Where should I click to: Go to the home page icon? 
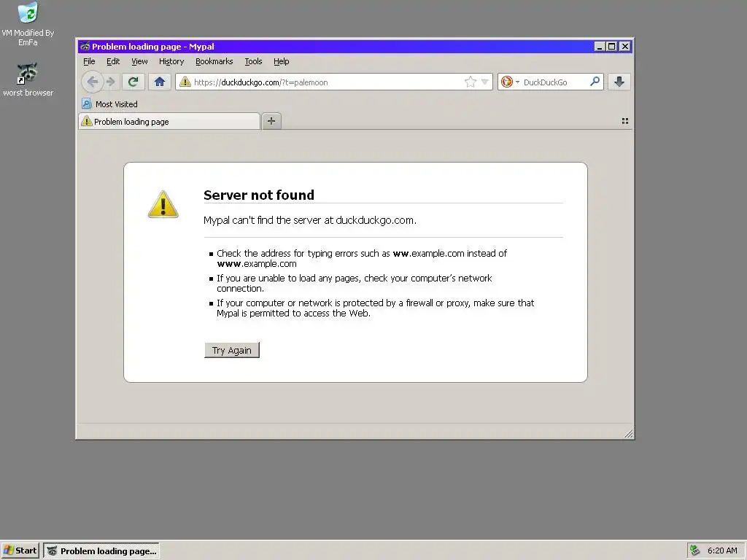pyautogui.click(x=160, y=82)
